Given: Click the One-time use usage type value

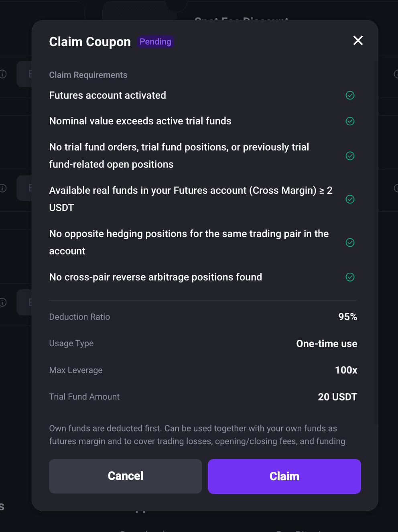Looking at the screenshot, I should (x=327, y=344).
